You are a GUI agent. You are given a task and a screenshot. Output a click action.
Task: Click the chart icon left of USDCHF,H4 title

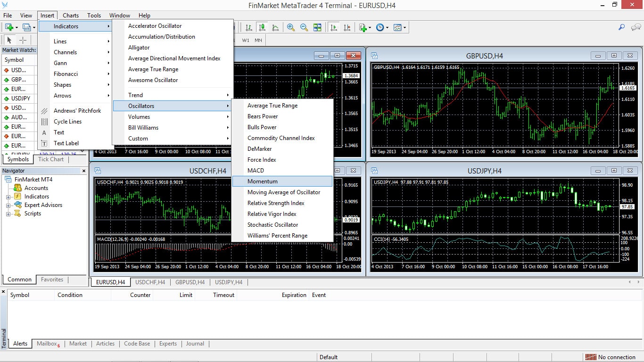[x=98, y=171]
